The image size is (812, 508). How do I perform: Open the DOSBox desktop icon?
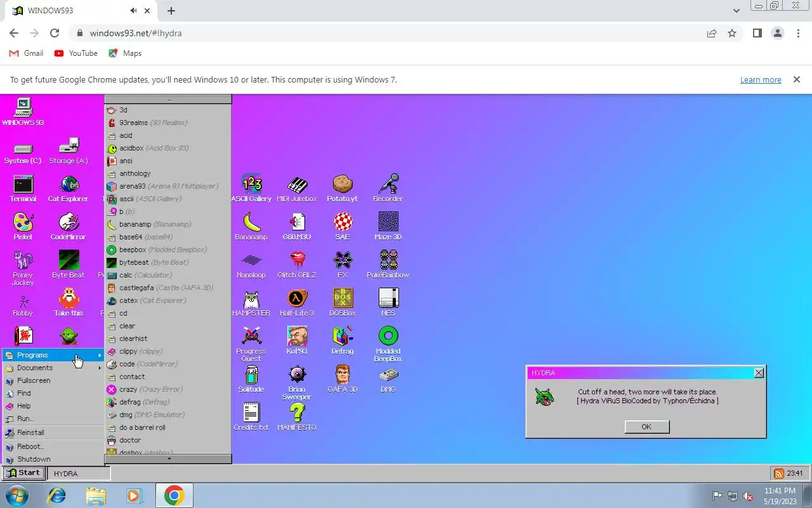click(x=343, y=303)
